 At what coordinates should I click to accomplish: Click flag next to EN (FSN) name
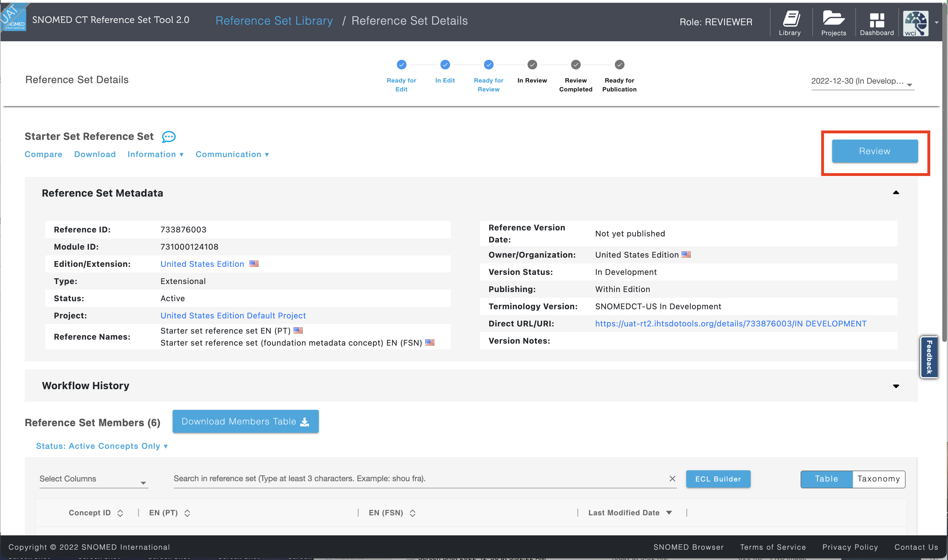(x=430, y=342)
